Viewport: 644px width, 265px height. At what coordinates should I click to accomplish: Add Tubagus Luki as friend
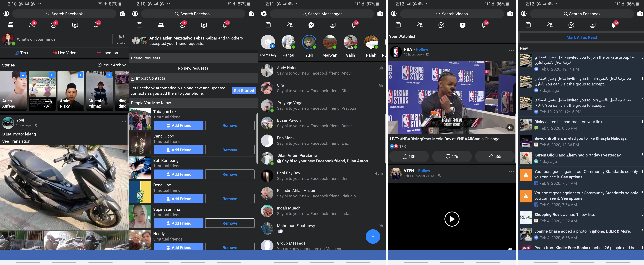[179, 125]
